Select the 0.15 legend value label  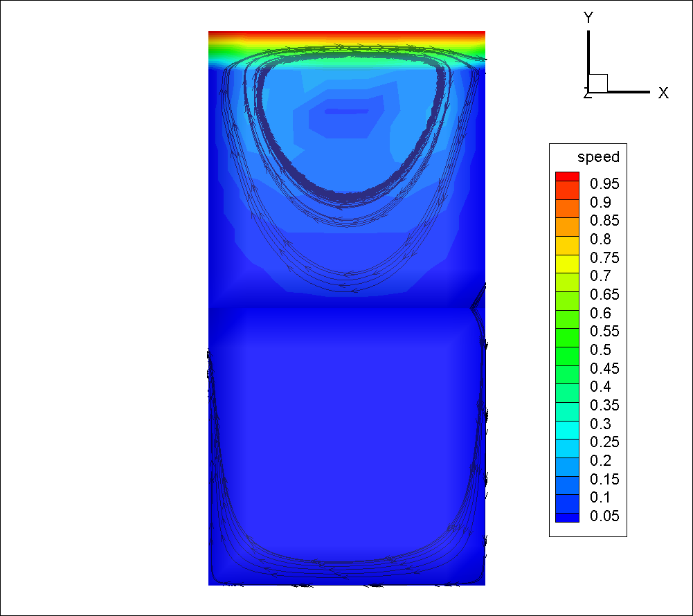[x=604, y=478]
